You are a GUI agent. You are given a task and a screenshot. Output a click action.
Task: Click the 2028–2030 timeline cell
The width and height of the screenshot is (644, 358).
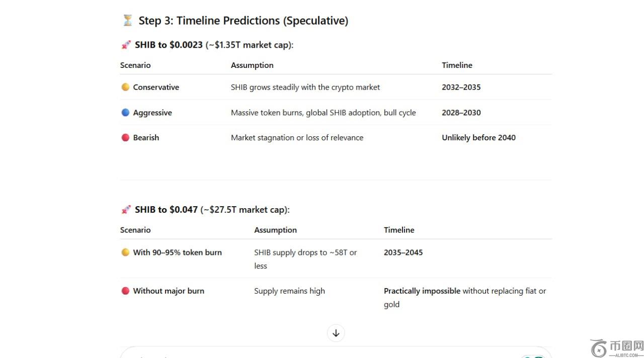461,113
